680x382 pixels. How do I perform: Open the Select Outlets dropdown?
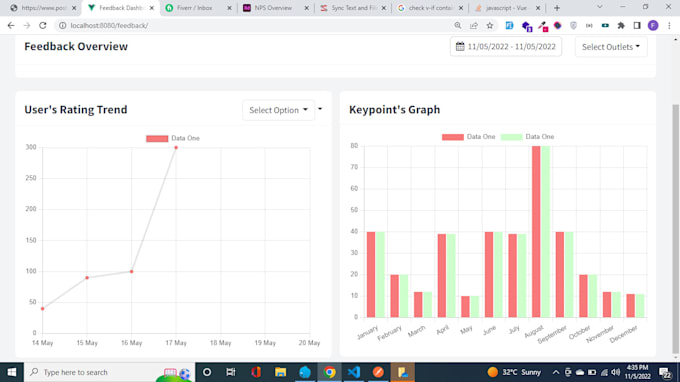click(x=611, y=47)
